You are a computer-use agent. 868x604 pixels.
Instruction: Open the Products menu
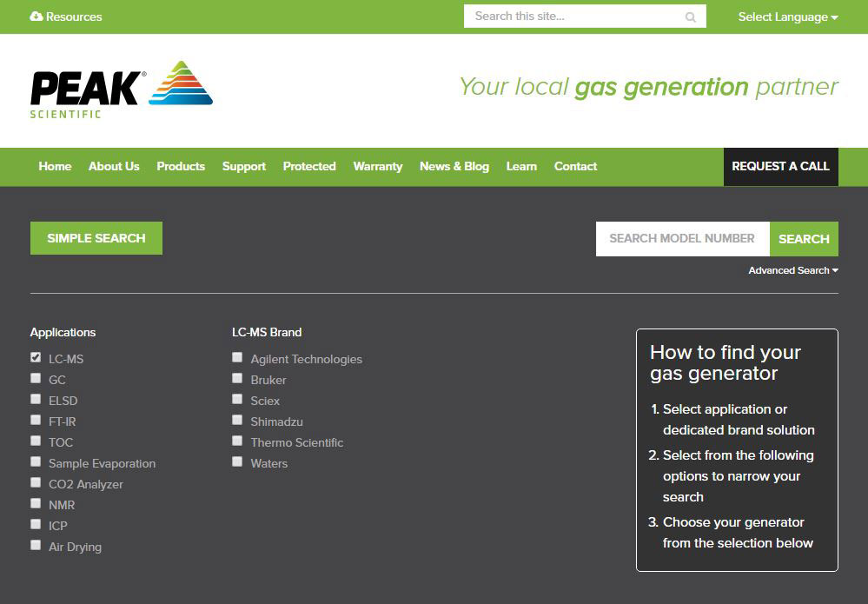181,166
